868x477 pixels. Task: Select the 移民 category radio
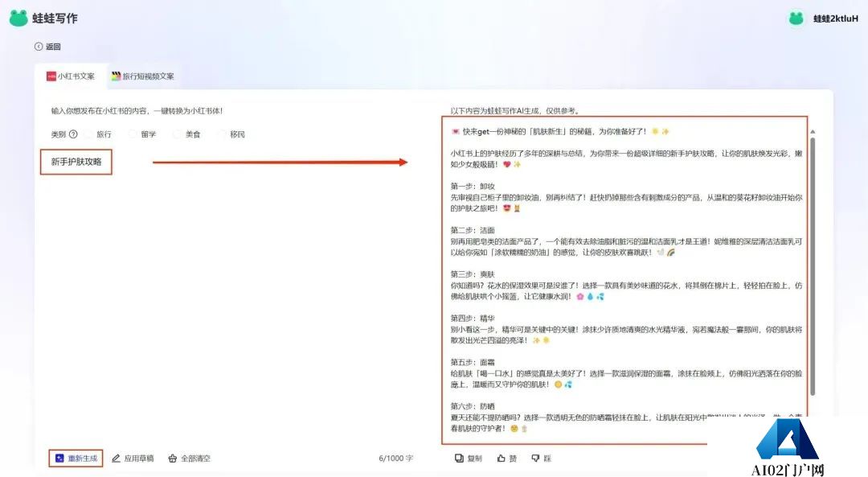coord(222,134)
